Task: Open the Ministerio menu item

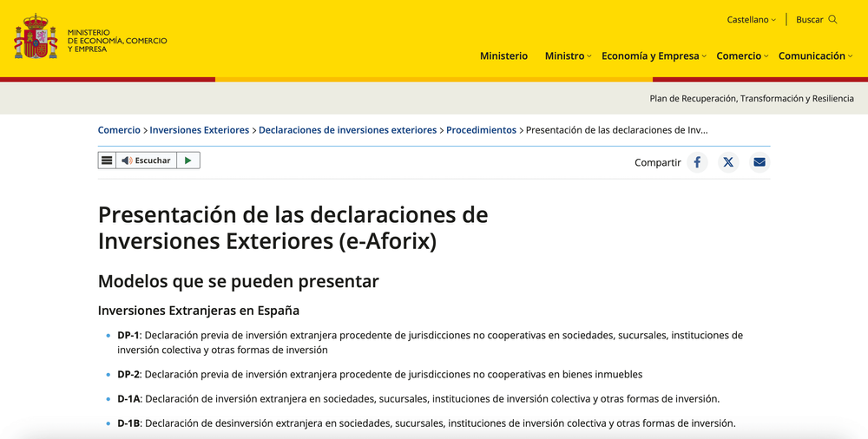Action: click(x=503, y=56)
